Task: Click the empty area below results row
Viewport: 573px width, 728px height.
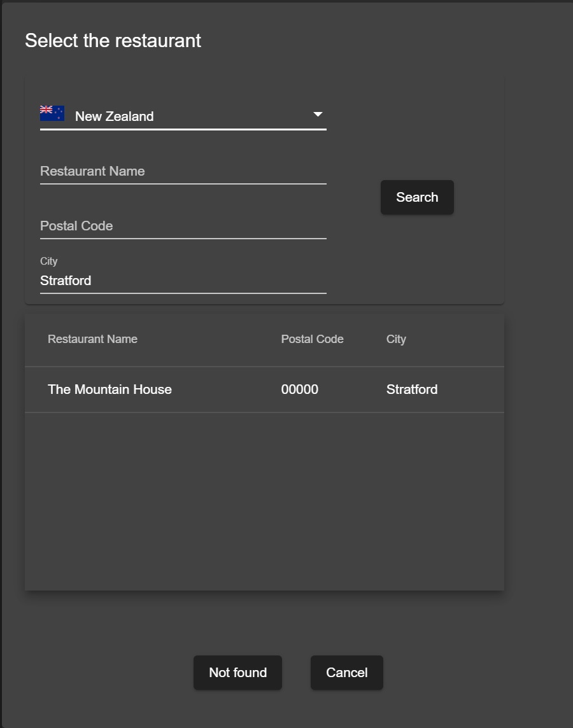Action: [264, 501]
